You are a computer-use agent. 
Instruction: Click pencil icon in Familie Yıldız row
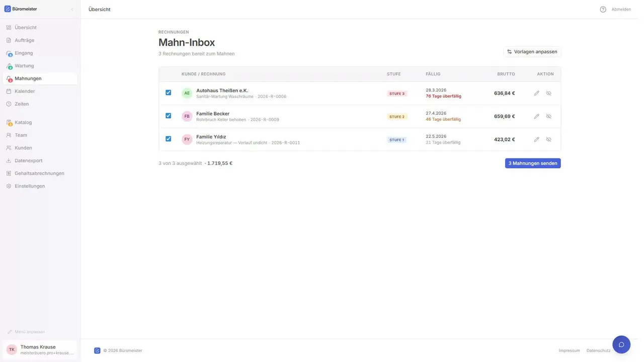tap(536, 139)
